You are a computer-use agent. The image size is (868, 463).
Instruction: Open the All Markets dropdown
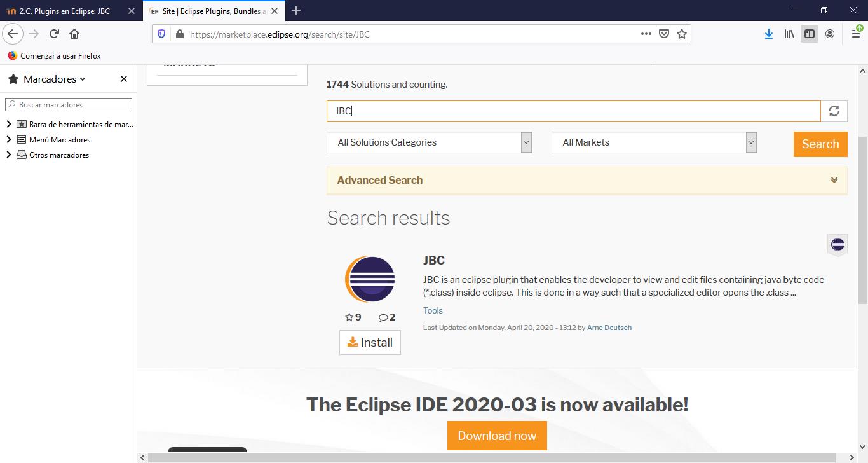654,142
